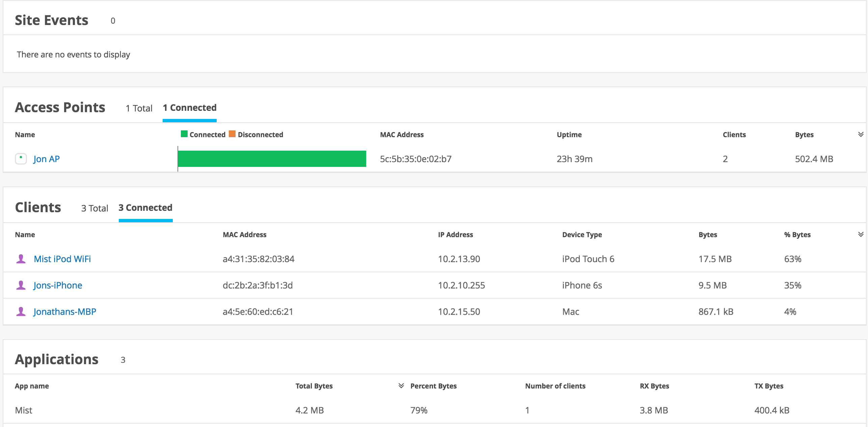868x427 pixels.
Task: Click the user icon beside Jonathans-MBP
Action: [21, 311]
